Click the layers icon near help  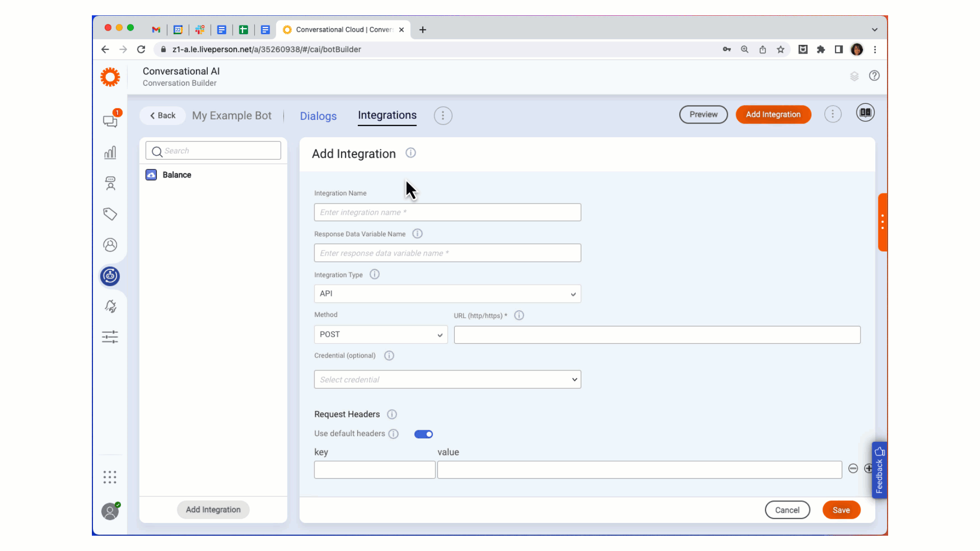pos(854,76)
